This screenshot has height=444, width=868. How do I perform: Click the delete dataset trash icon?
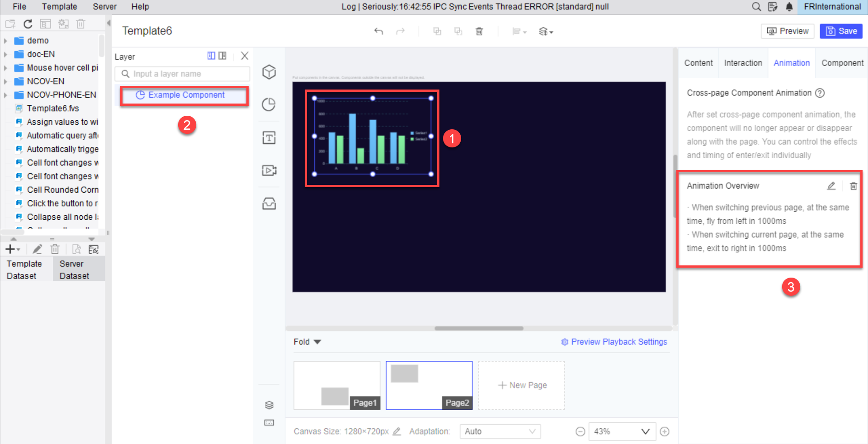(x=55, y=249)
